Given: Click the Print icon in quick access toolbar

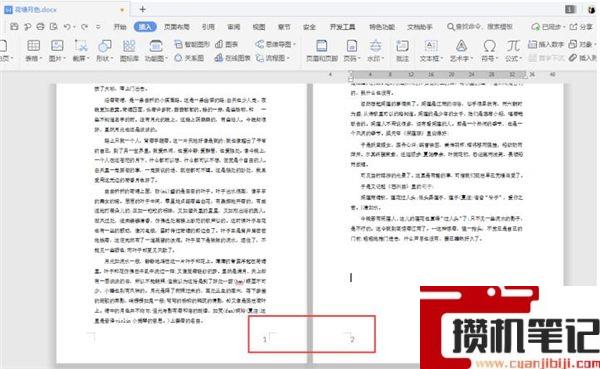Looking at the screenshot, I should pyautogui.click(x=40, y=27).
